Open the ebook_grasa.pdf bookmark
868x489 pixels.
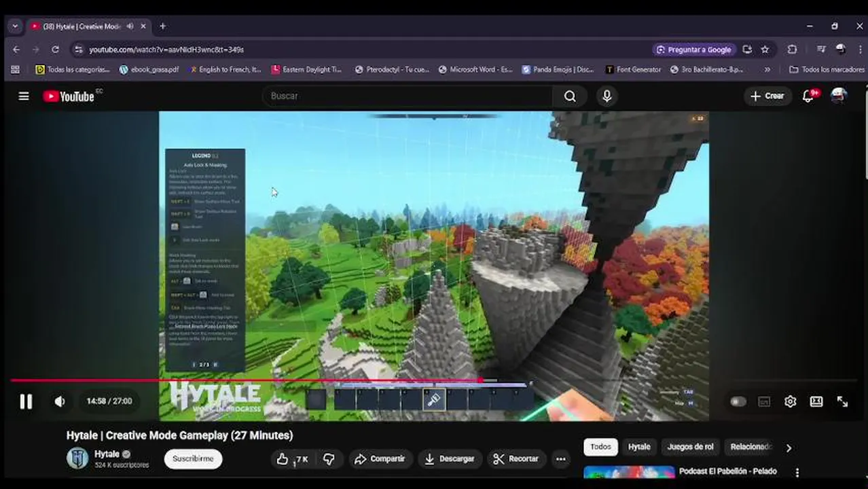pyautogui.click(x=149, y=69)
